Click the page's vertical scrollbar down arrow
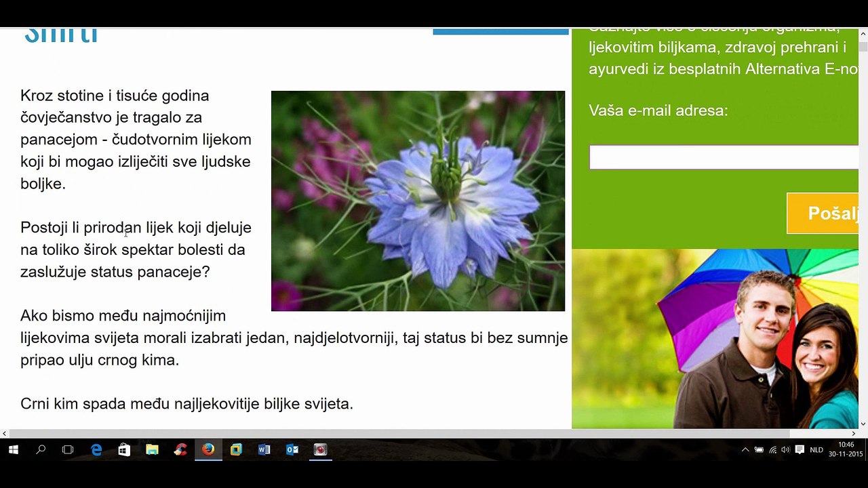The height and width of the screenshot is (488, 868). pos(863,424)
